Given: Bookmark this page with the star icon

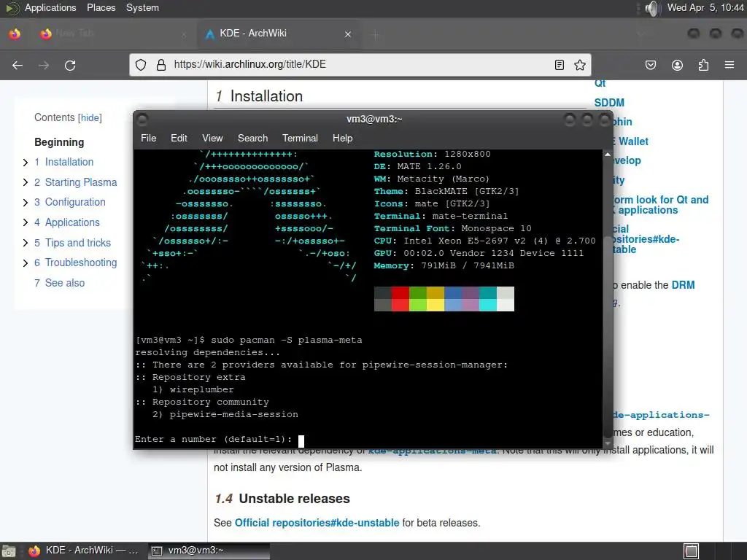Looking at the screenshot, I should [580, 65].
